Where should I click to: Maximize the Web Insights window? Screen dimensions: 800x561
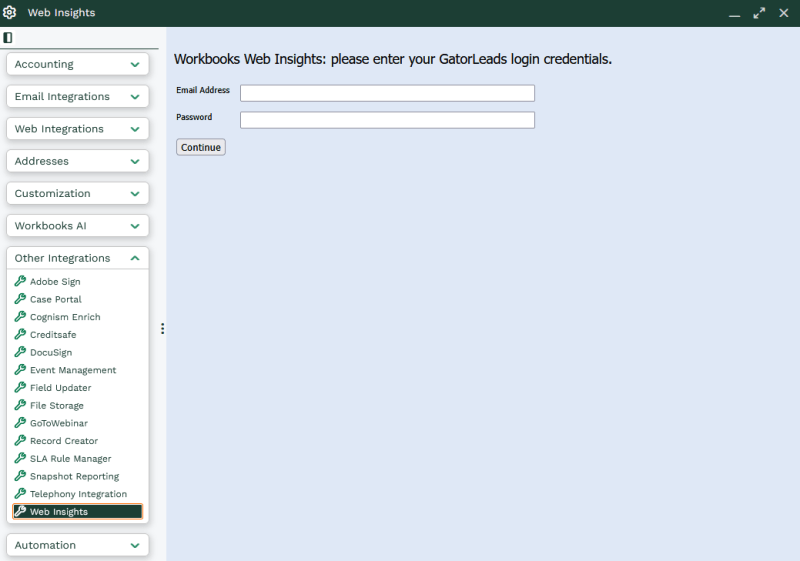pos(759,13)
